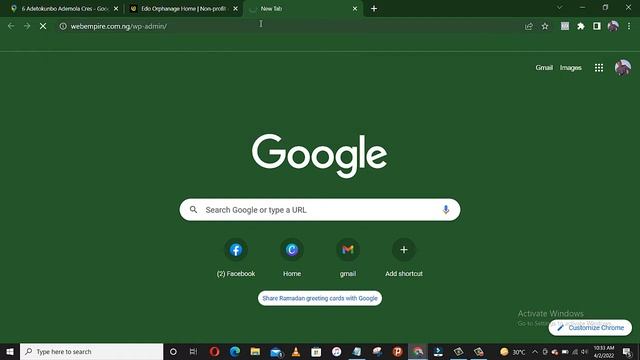Viewport: 640px width, 360px height.
Task: Open a new browser tab
Action: tap(374, 9)
